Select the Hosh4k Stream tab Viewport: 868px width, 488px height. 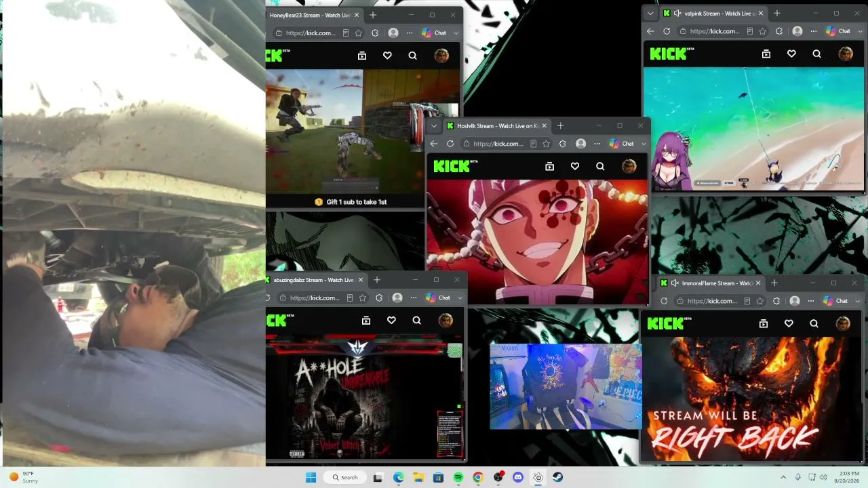(497, 126)
